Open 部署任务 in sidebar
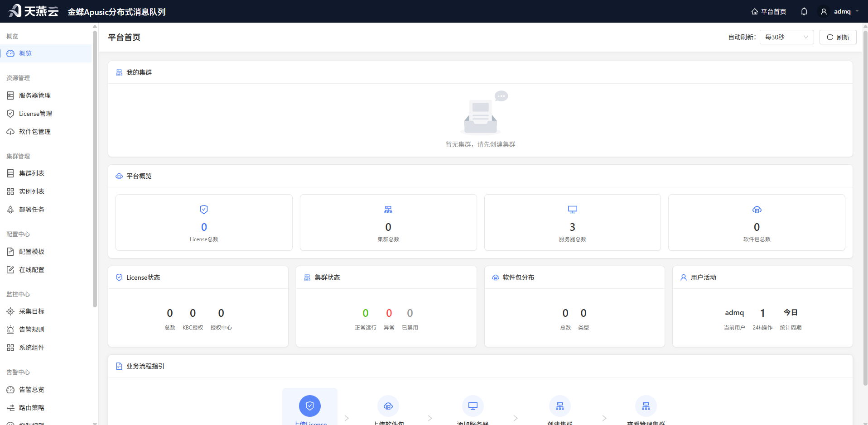This screenshot has width=868, height=425. 46,210
